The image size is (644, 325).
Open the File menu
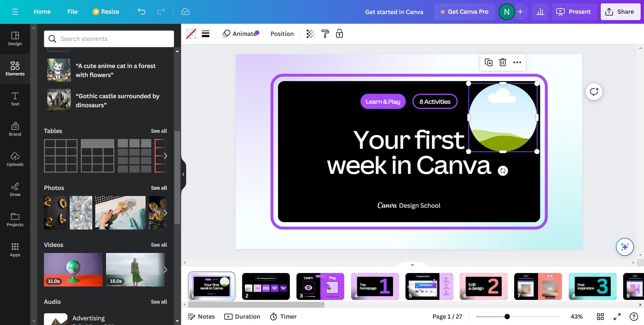click(72, 12)
